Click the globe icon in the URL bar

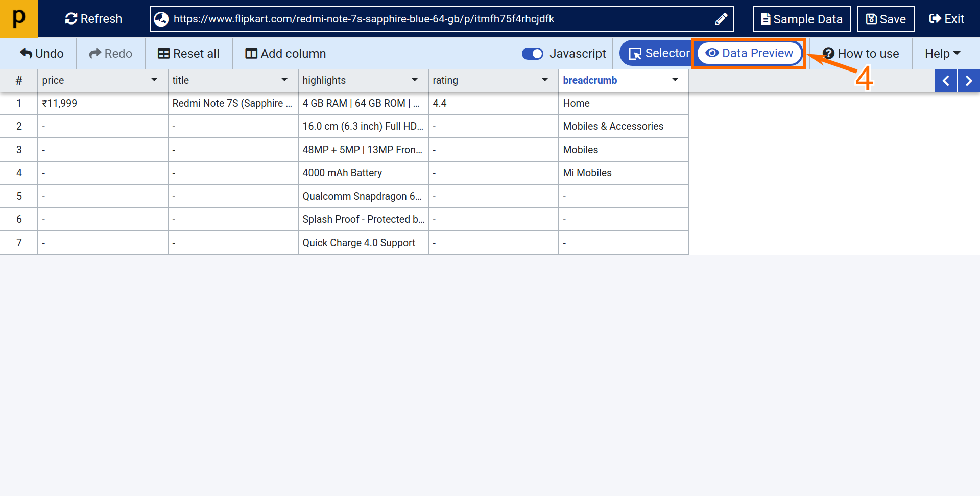tap(161, 19)
